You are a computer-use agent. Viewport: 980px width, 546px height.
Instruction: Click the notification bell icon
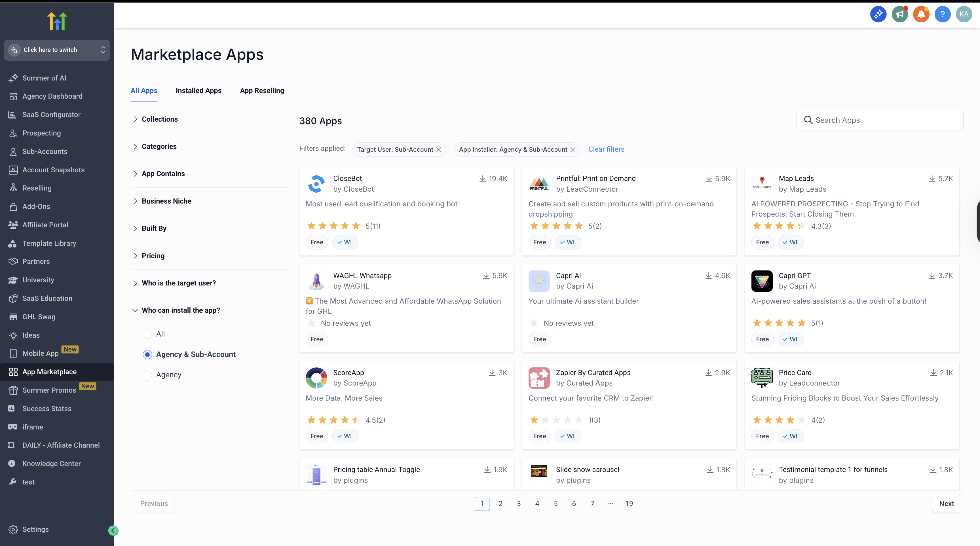pyautogui.click(x=921, y=14)
